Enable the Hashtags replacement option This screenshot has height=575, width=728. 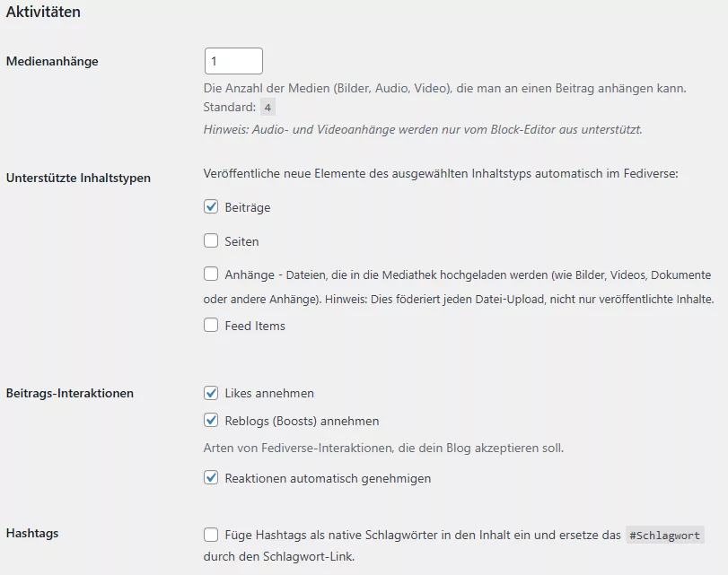(210, 534)
